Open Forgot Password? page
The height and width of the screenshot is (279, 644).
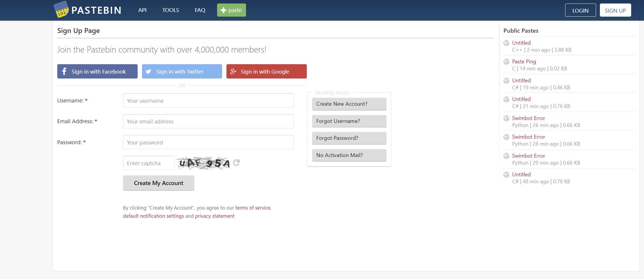click(x=349, y=138)
